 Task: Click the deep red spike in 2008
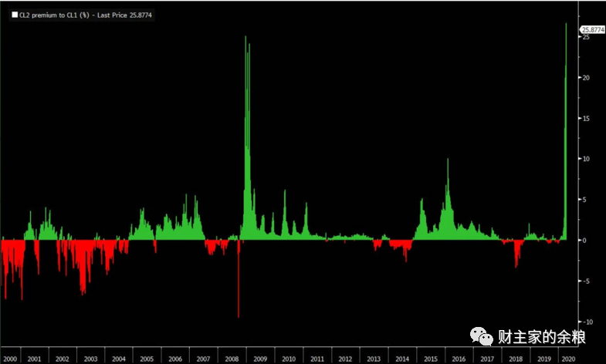(239, 278)
